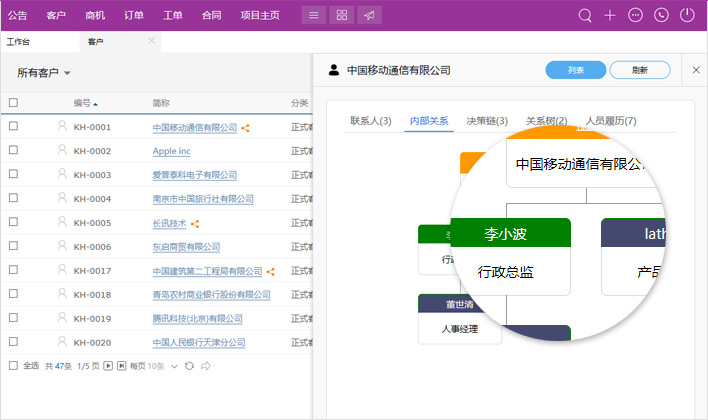Click person icon in KH-0005 row

(x=62, y=222)
